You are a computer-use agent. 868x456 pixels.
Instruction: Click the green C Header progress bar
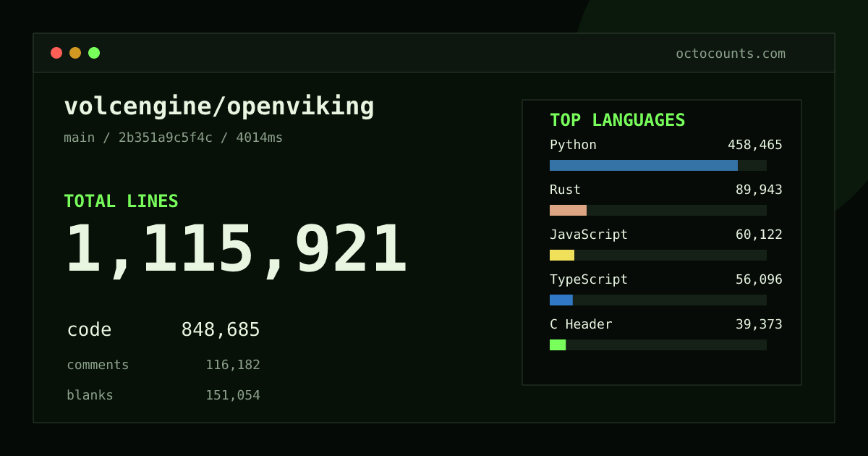558,345
